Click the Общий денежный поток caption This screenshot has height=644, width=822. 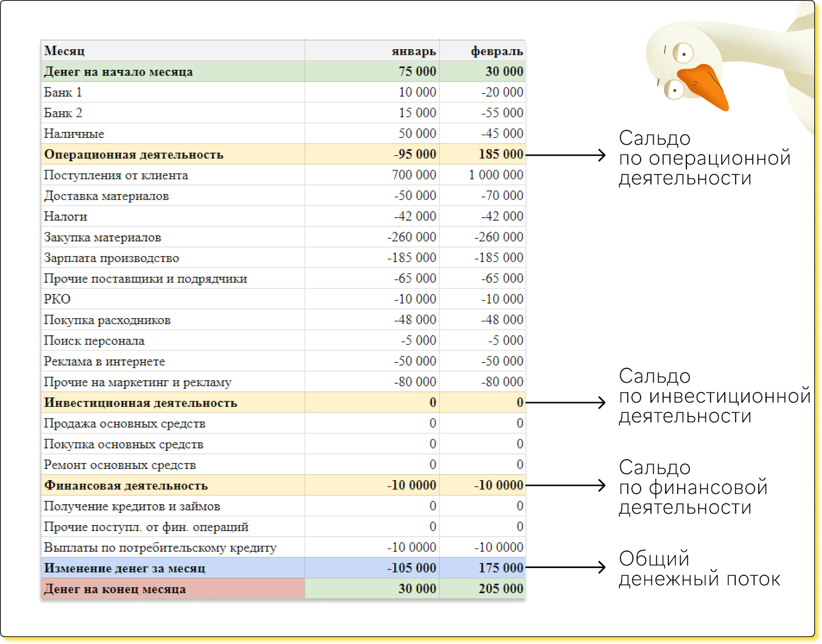tap(699, 569)
